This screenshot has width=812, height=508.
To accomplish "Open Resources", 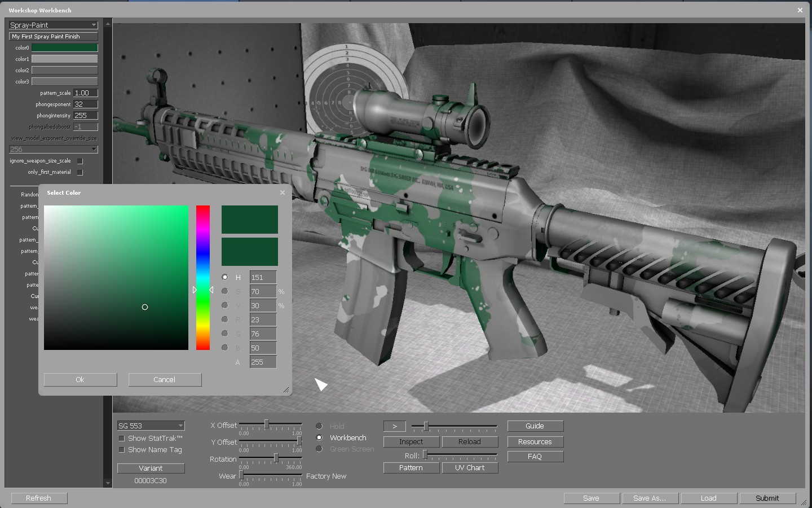I will (535, 442).
